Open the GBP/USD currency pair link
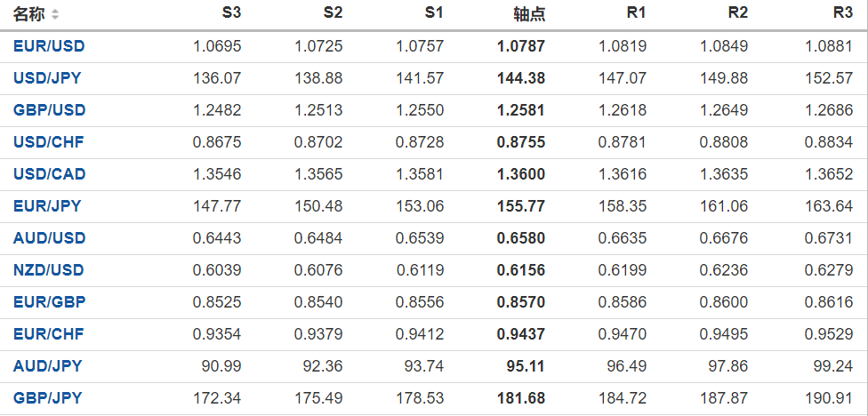Image resolution: width=868 pixels, height=416 pixels. click(49, 110)
